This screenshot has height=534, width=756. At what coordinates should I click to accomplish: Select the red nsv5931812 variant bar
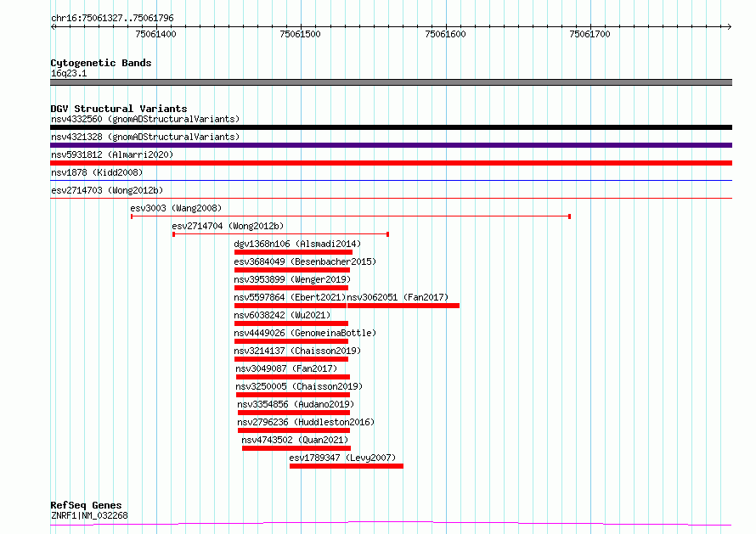[x=391, y=163]
